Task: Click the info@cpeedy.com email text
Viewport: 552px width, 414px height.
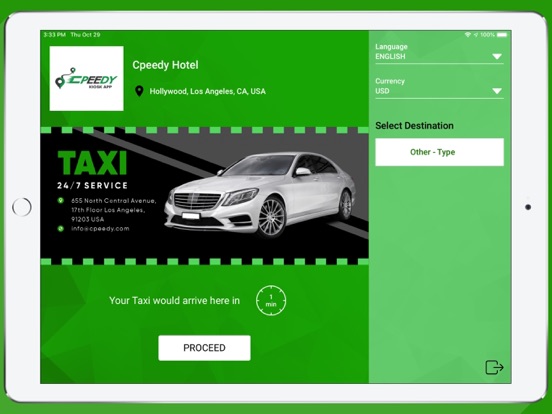Action: (100, 228)
